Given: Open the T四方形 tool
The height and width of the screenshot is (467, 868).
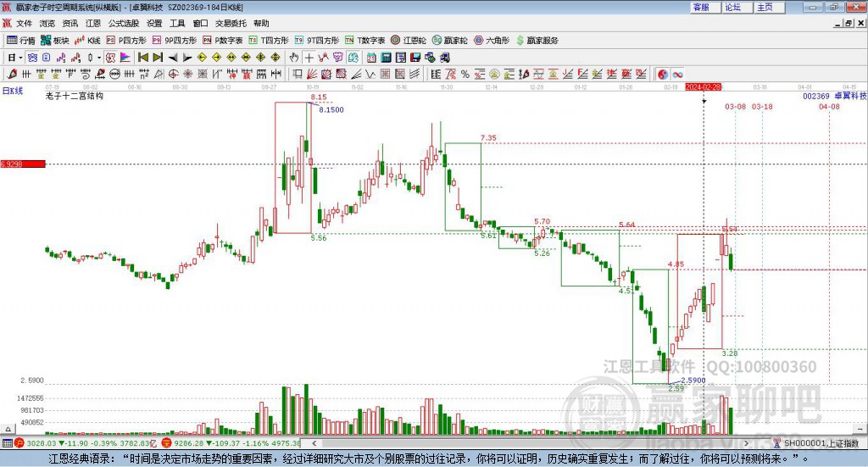Looking at the screenshot, I should (x=269, y=41).
